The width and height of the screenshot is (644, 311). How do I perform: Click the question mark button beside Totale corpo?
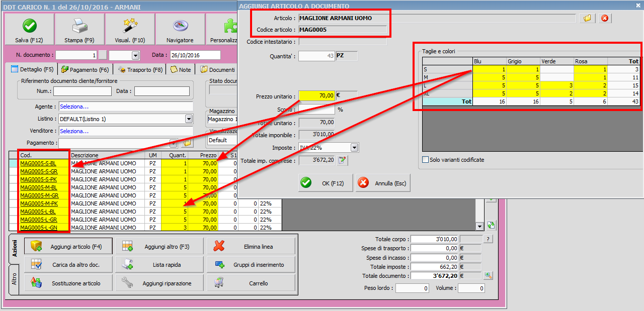coord(488,239)
